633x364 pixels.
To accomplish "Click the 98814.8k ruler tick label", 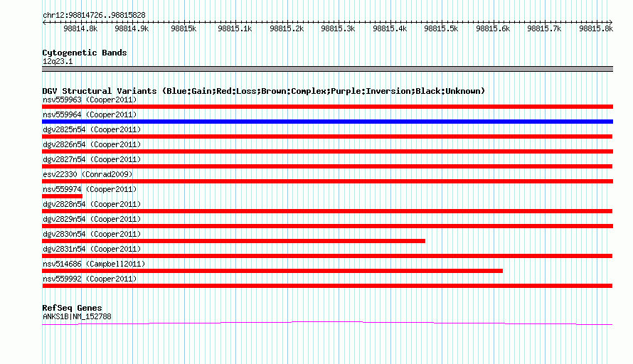I will tap(80, 28).
